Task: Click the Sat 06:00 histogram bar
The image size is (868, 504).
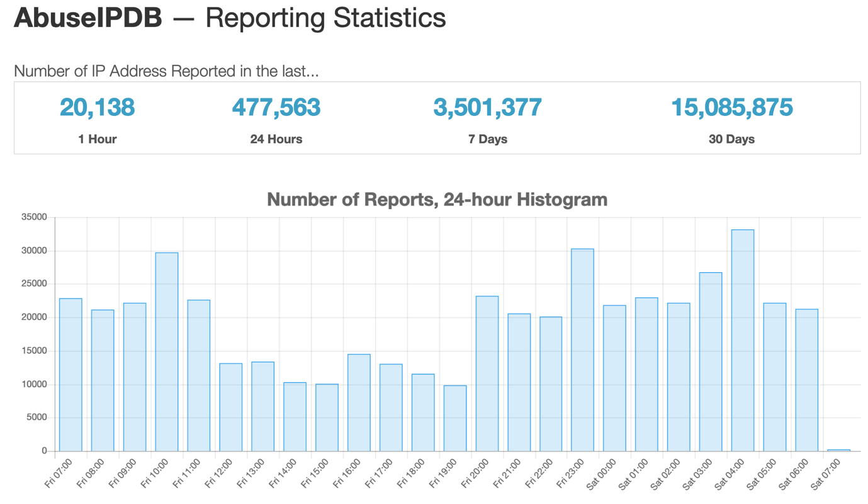Action: click(807, 380)
